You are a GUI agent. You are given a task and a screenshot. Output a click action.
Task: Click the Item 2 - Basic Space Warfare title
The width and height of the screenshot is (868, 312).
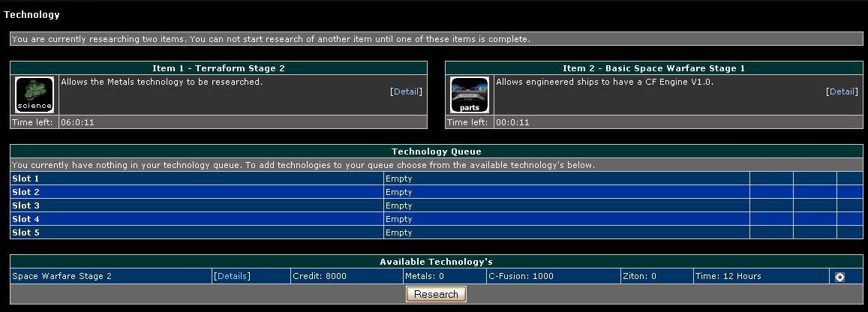[653, 68]
